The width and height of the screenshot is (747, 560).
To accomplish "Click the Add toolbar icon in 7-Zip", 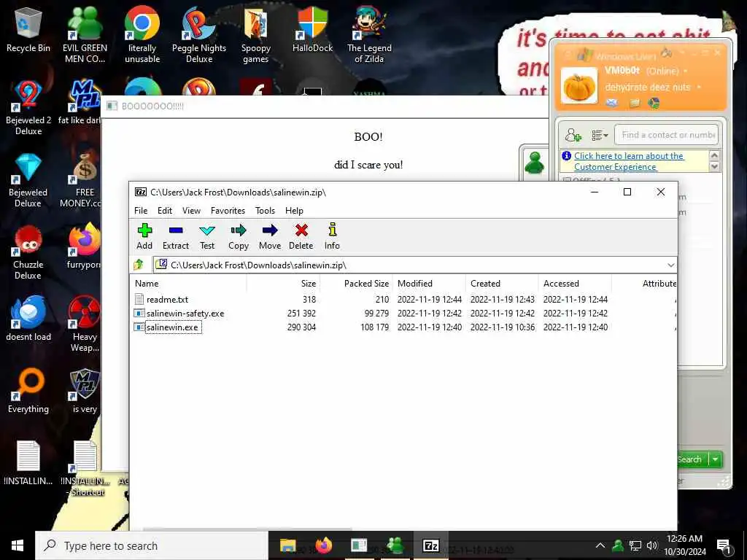I will coord(144,236).
